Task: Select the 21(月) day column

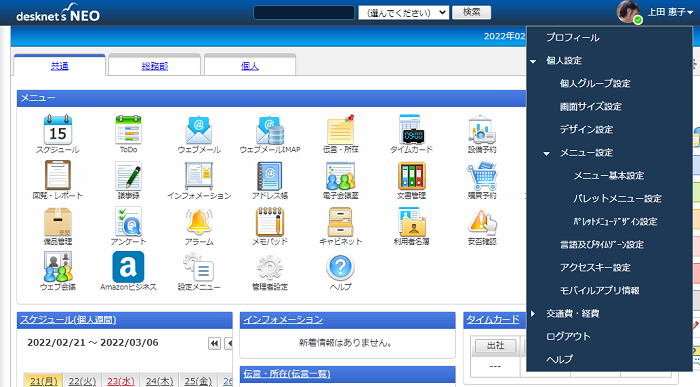Action: 44,381
